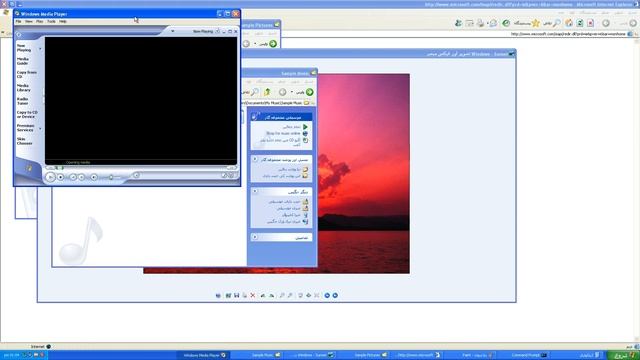Click Stop icon in Internet Explorer toolbar
This screenshot has height=360, width=640.
point(591,23)
